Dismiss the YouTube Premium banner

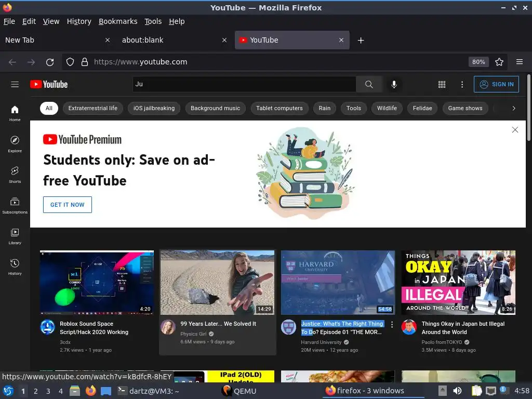[x=515, y=129]
